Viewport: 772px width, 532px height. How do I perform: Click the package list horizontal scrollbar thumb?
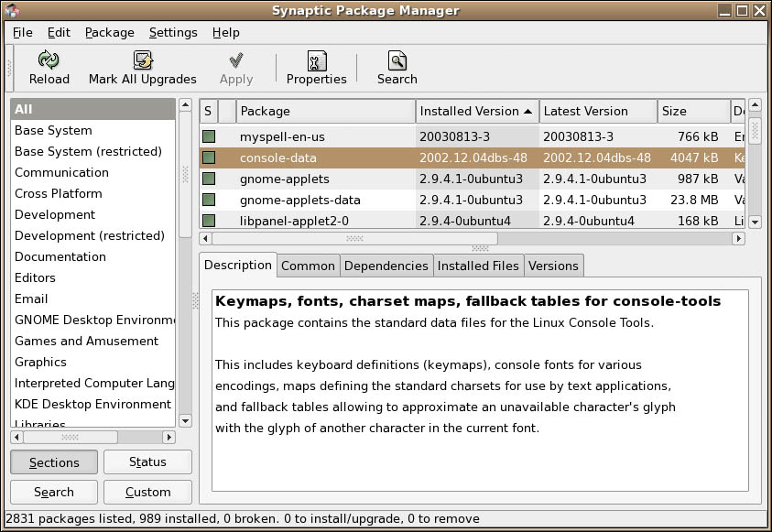354,239
